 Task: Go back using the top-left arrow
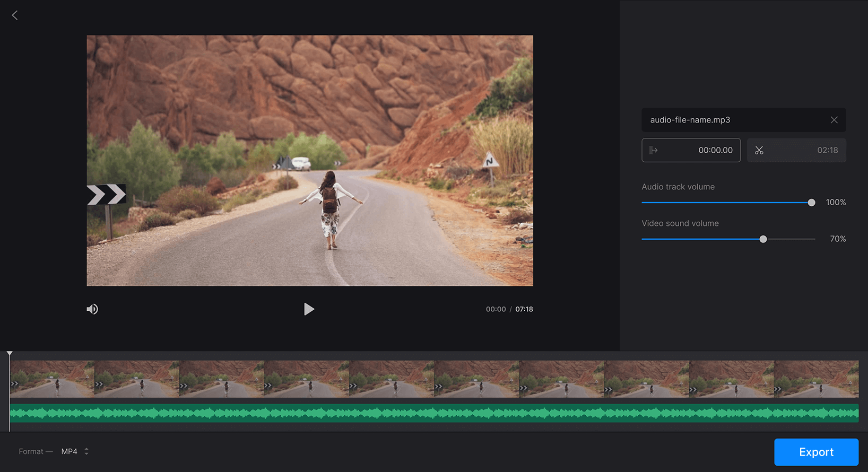click(15, 15)
